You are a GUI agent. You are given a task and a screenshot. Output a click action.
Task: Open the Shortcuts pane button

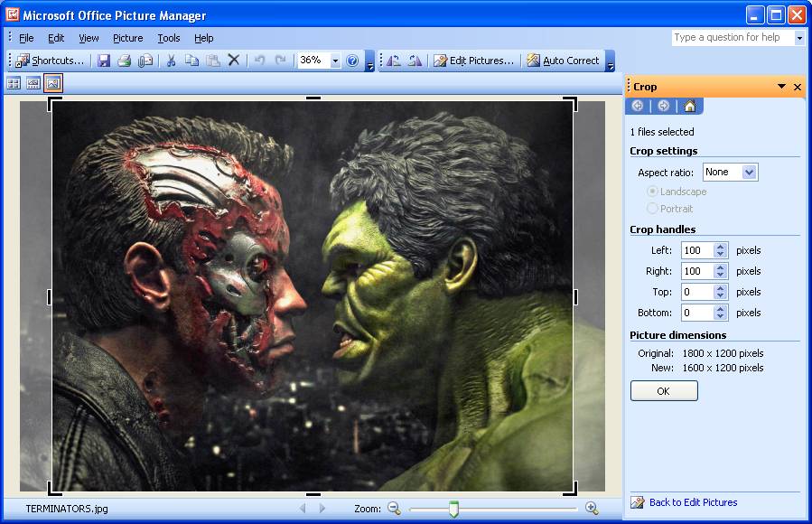tap(50, 61)
